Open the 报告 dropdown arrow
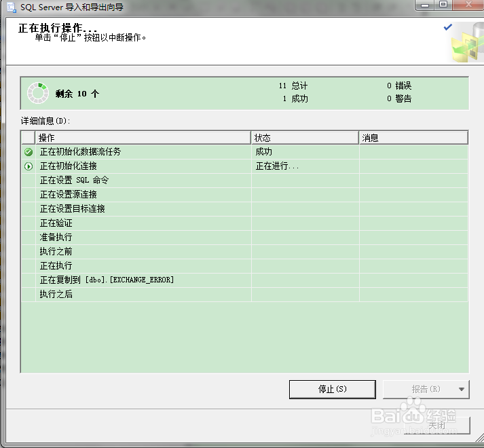The width and height of the screenshot is (484, 448). coord(462,390)
